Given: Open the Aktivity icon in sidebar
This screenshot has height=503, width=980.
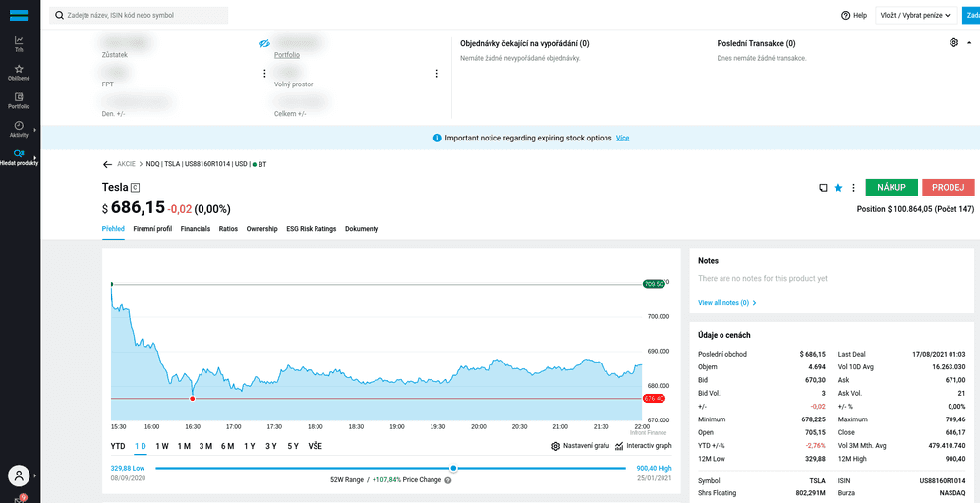Looking at the screenshot, I should (19, 128).
